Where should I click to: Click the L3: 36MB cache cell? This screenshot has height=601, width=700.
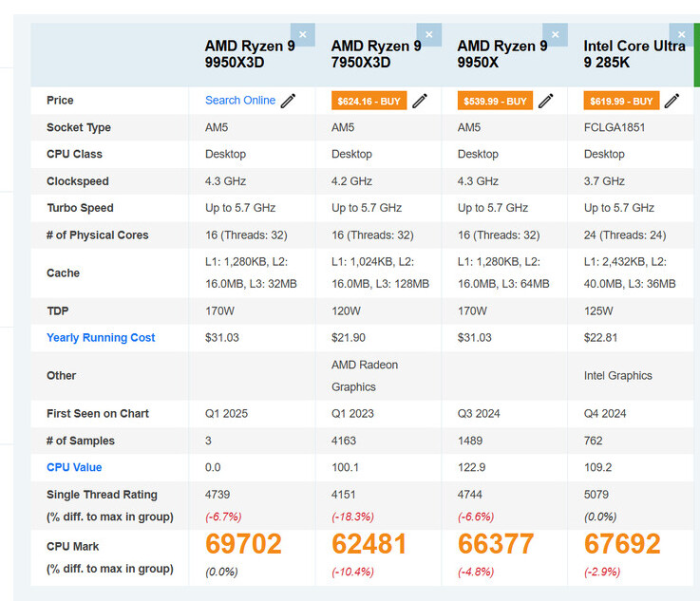click(x=630, y=273)
